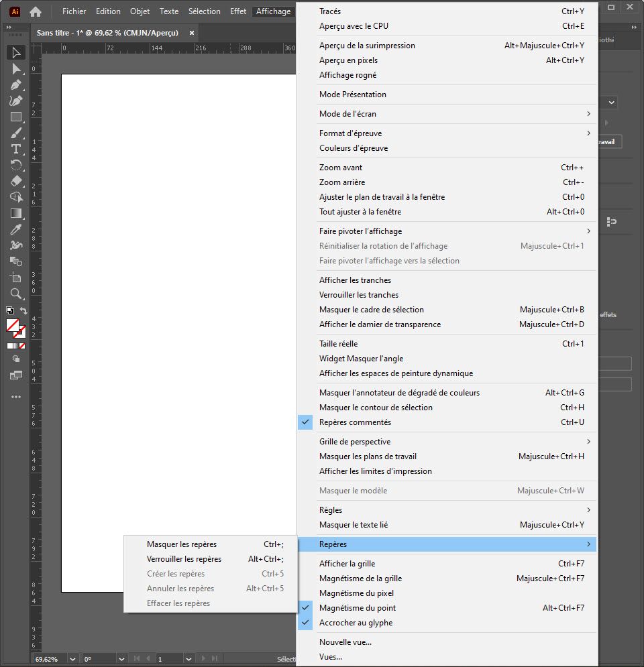Open the Edition menu
644x667 pixels.
(x=108, y=11)
